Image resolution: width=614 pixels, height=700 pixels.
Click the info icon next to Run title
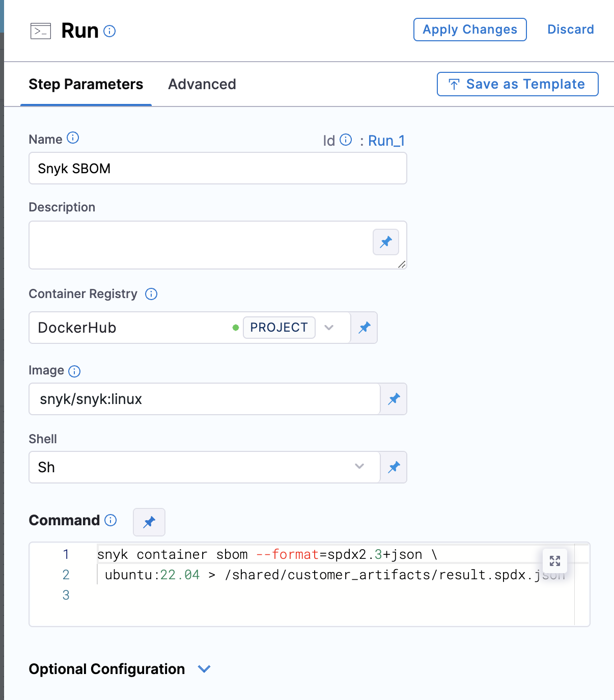tap(109, 31)
